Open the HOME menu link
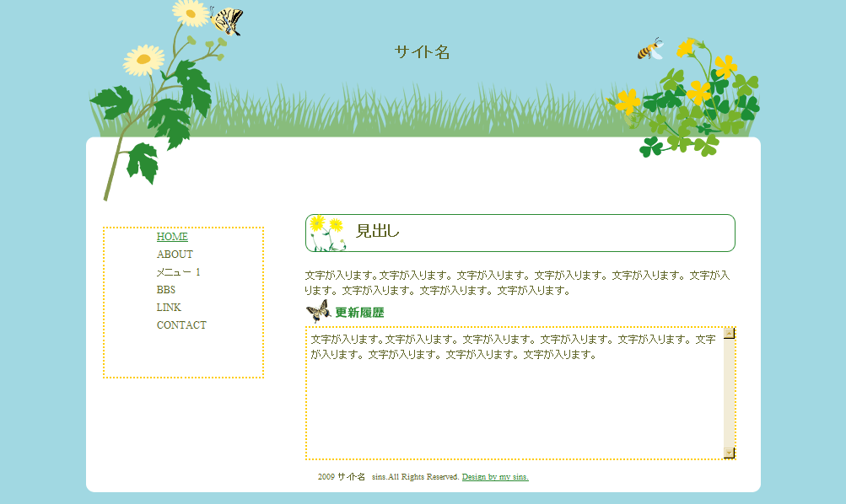The height and width of the screenshot is (504, 846). coord(172,237)
